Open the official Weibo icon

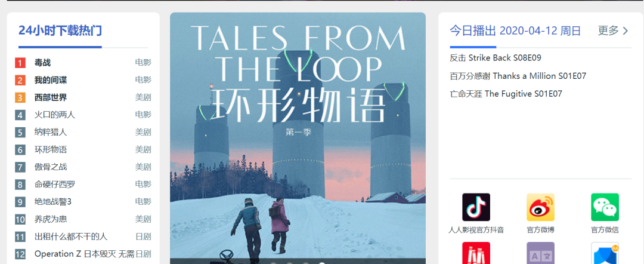(x=540, y=207)
